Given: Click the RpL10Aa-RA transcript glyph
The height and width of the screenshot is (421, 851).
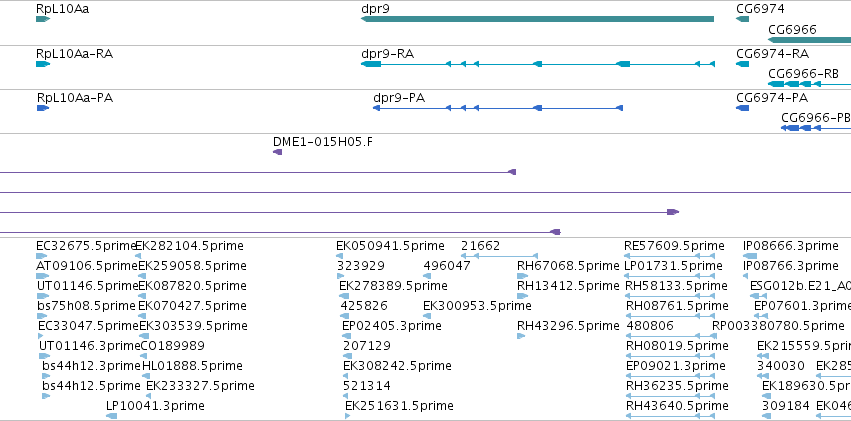Looking at the screenshot, I should click(x=43, y=64).
